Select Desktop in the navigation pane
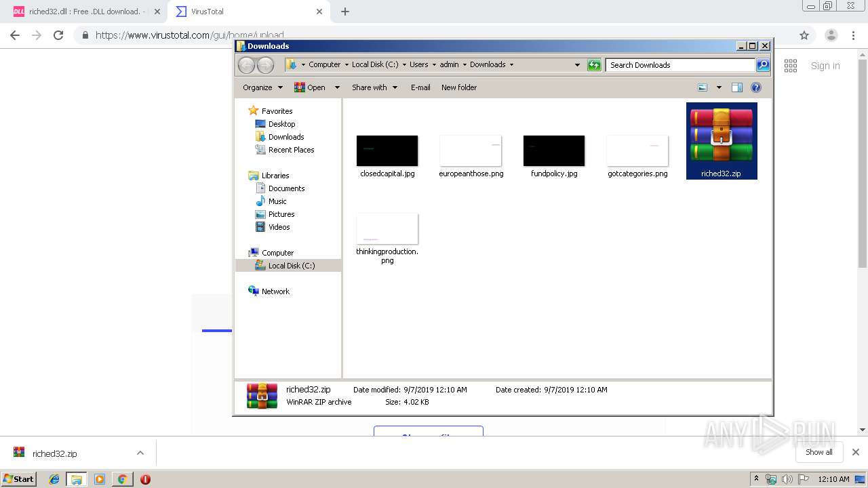The width and height of the screenshot is (868, 488). pyautogui.click(x=281, y=124)
